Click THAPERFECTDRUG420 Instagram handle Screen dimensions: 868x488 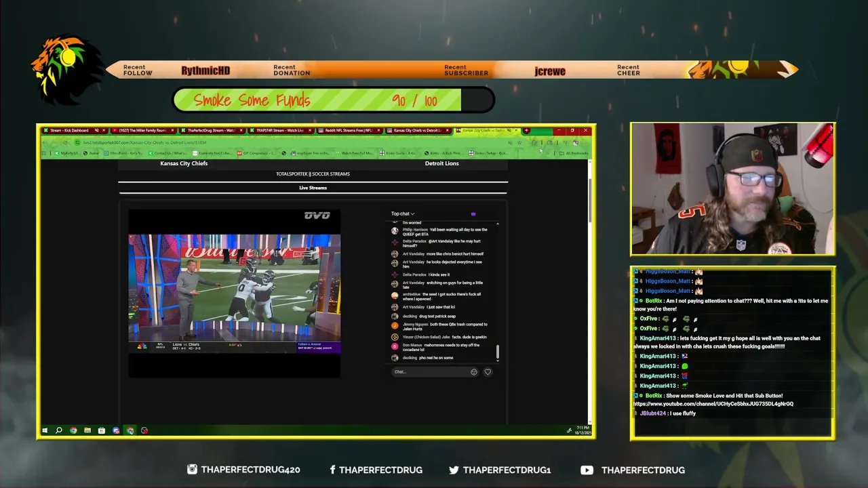251,470
